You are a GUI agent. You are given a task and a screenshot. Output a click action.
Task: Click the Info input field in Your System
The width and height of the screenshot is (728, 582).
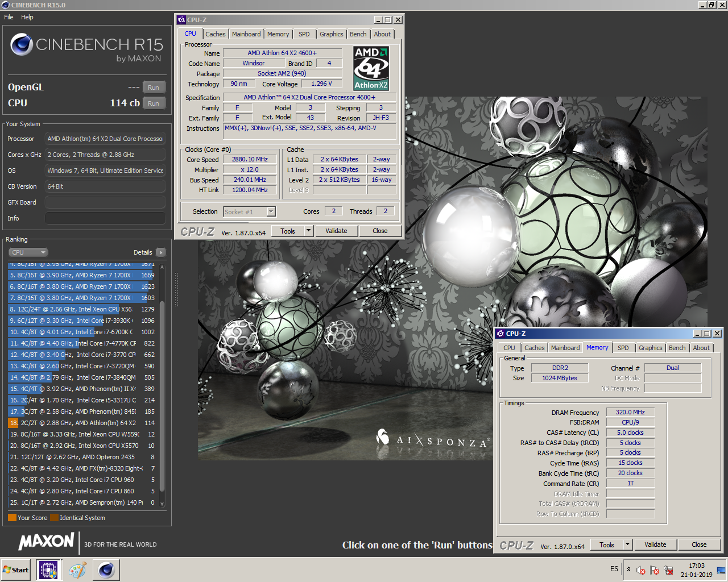click(105, 218)
